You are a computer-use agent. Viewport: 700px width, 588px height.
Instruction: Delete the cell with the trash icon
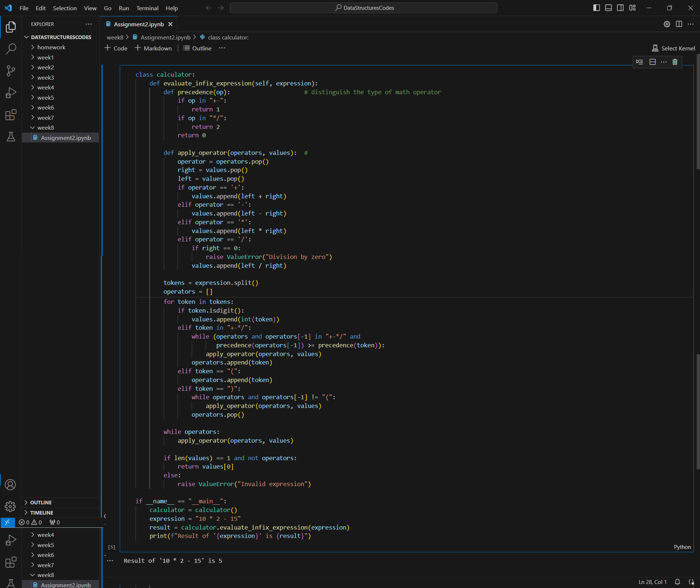675,62
